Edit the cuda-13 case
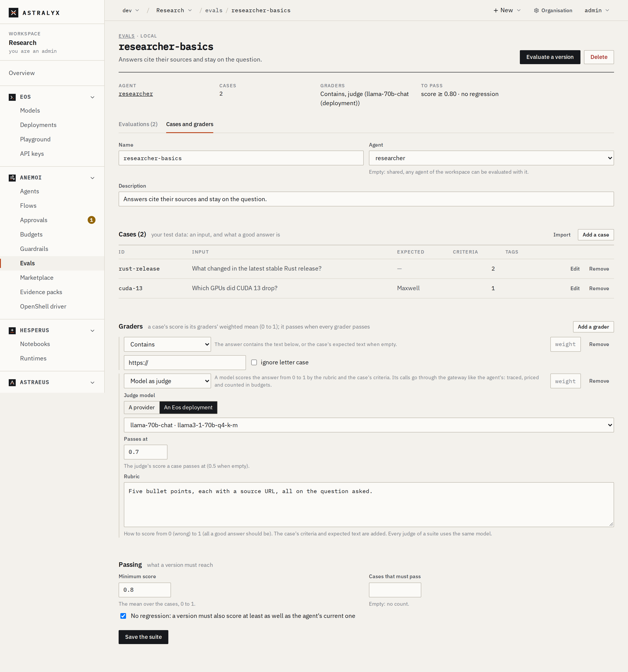This screenshot has height=672, width=628. pyautogui.click(x=575, y=289)
